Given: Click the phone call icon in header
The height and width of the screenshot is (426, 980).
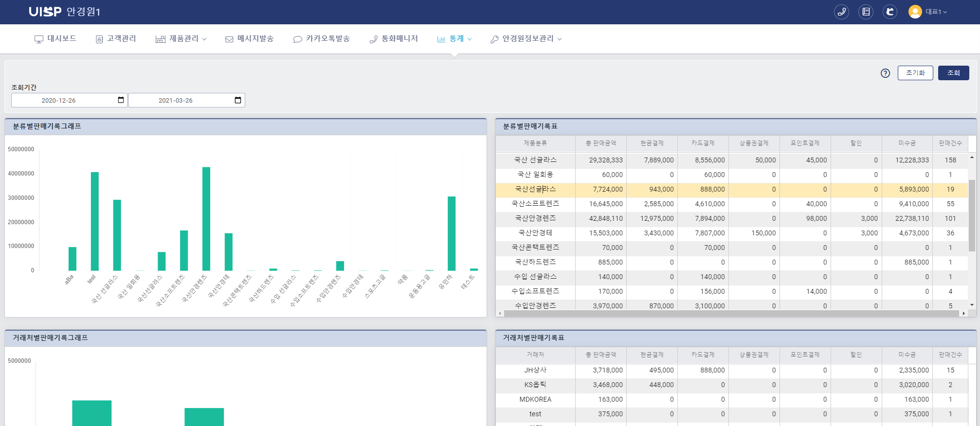Looking at the screenshot, I should (x=841, y=12).
